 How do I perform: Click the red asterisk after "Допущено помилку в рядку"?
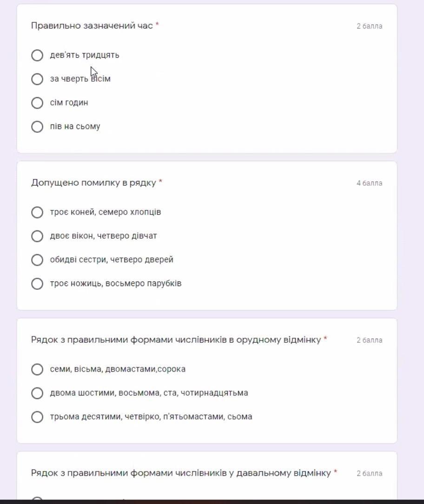point(160,182)
